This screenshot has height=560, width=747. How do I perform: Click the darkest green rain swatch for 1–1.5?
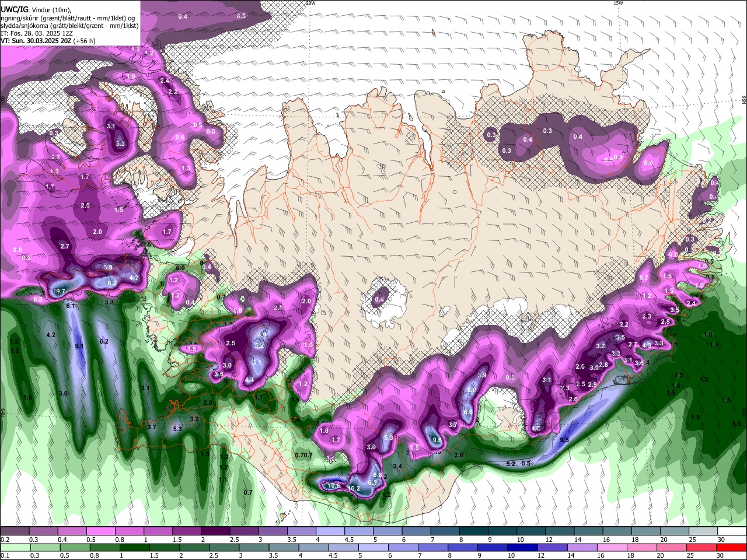(x=135, y=548)
